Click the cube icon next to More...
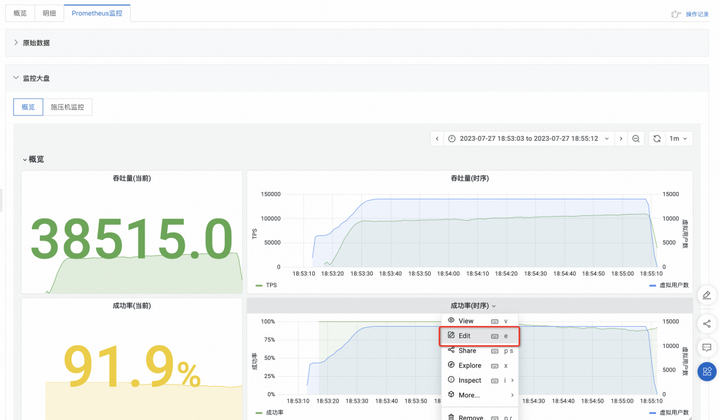Screen dimensions: 720x420 (451, 394)
